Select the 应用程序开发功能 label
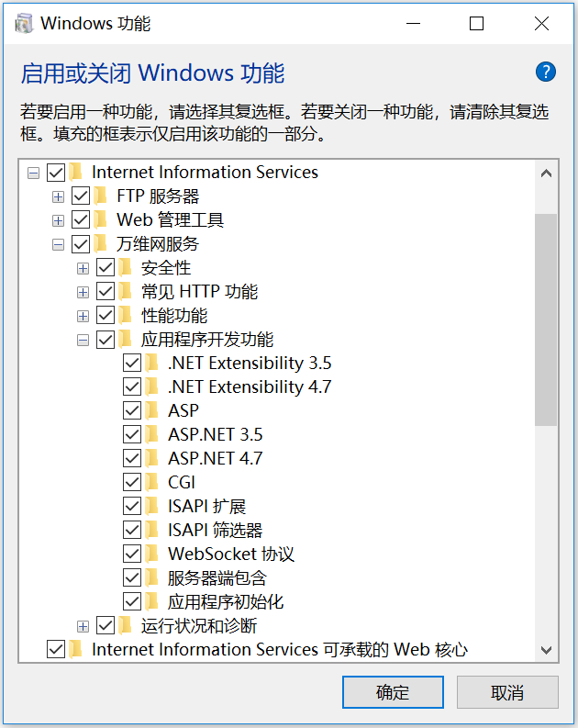Image resolution: width=578 pixels, height=728 pixels. tap(207, 340)
